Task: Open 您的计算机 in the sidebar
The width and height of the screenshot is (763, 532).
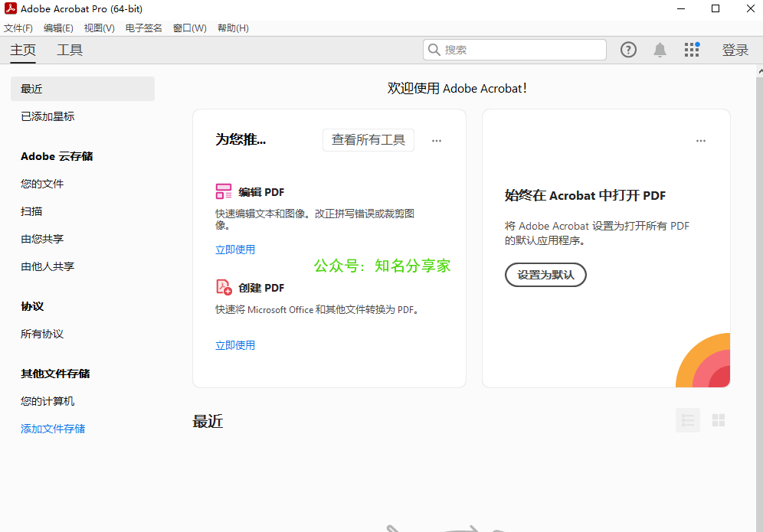Action: click(x=47, y=401)
